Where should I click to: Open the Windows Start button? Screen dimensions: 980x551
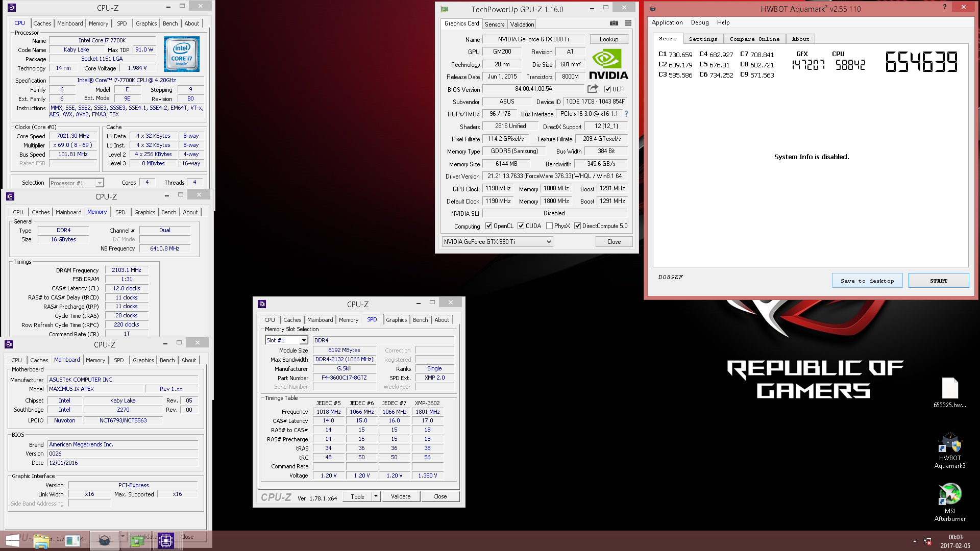(12, 540)
